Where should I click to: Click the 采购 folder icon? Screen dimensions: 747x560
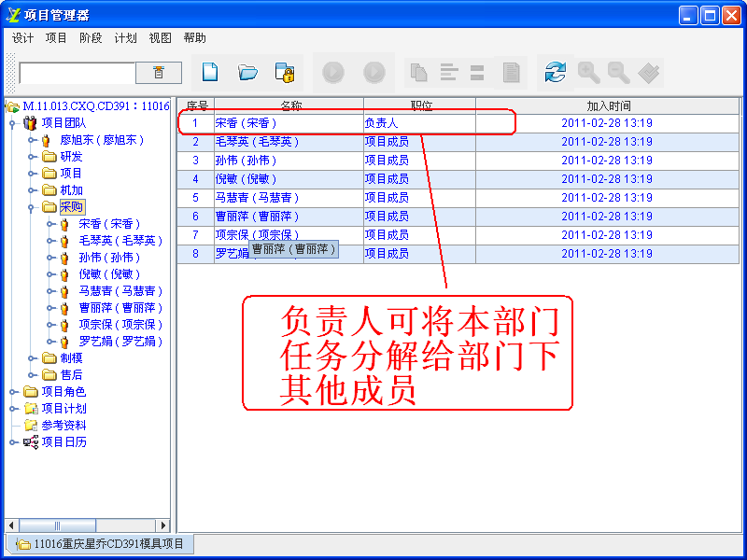[x=49, y=207]
